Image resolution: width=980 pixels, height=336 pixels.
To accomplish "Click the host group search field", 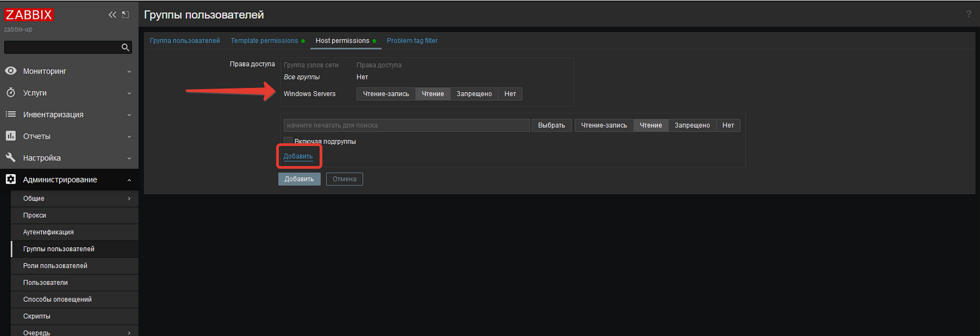I will click(x=407, y=126).
